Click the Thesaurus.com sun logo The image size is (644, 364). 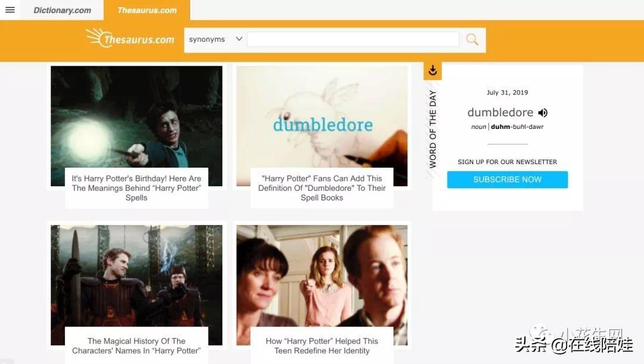tap(130, 38)
